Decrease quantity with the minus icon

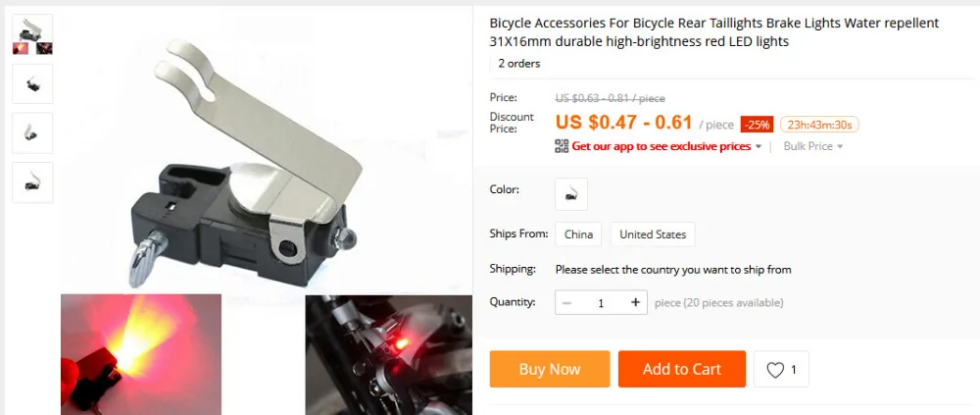pos(566,303)
